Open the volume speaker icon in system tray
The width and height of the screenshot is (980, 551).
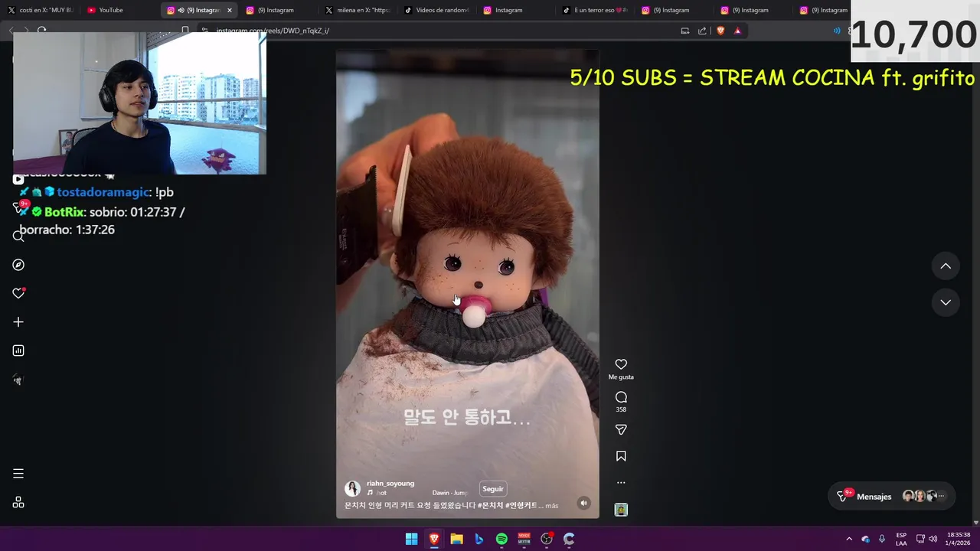click(933, 539)
